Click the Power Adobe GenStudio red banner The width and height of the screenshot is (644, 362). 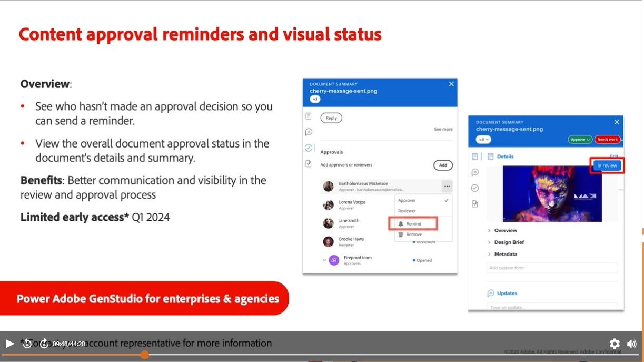[x=144, y=299]
